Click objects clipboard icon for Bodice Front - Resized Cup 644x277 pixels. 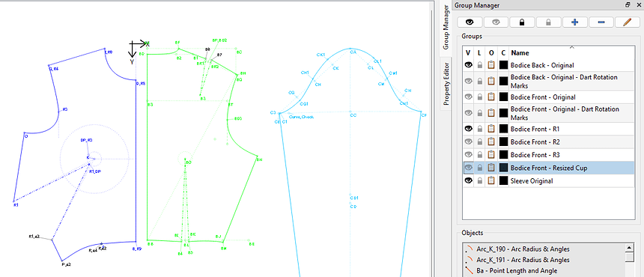coord(491,168)
